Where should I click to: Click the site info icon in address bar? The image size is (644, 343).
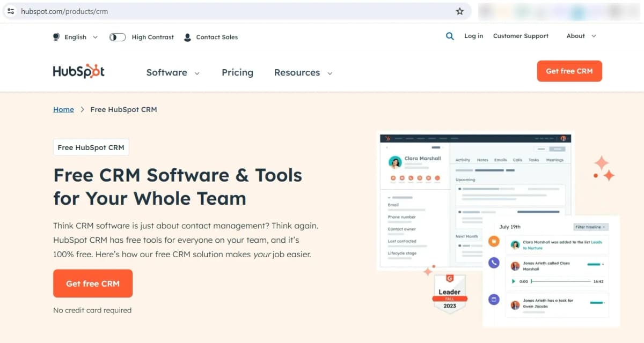coord(11,11)
